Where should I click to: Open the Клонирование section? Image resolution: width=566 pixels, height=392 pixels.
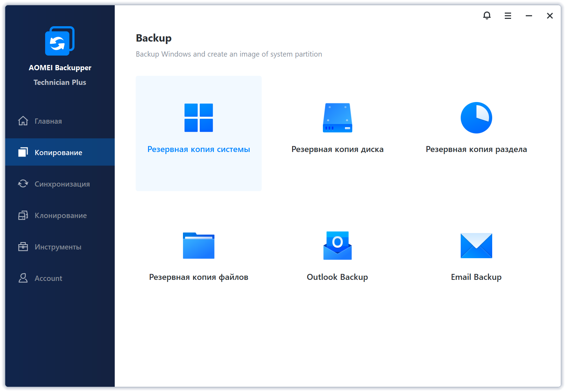pos(61,216)
